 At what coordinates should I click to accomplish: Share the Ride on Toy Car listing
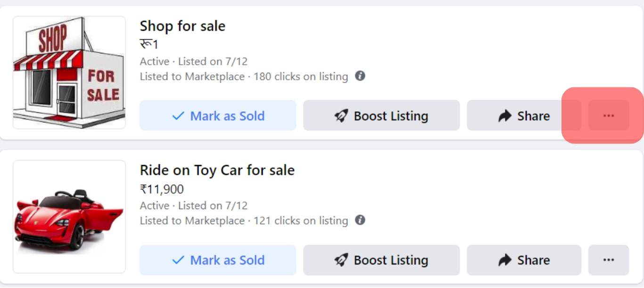524,260
